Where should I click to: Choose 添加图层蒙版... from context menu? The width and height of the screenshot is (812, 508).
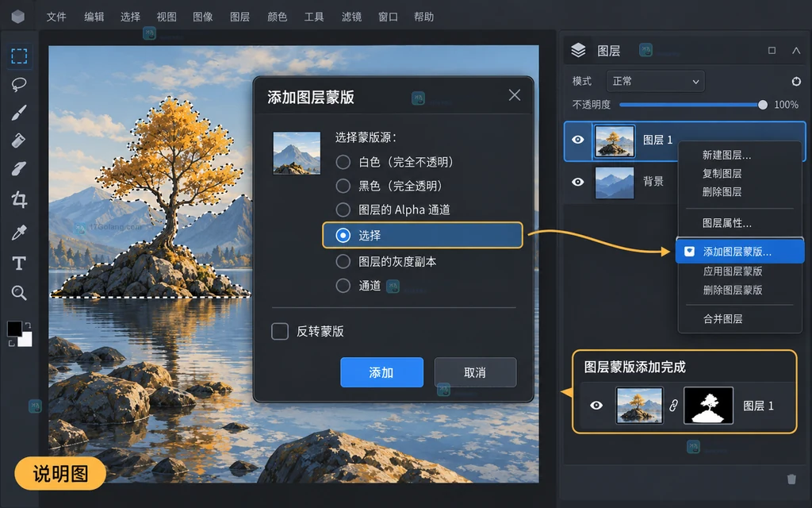point(740,252)
